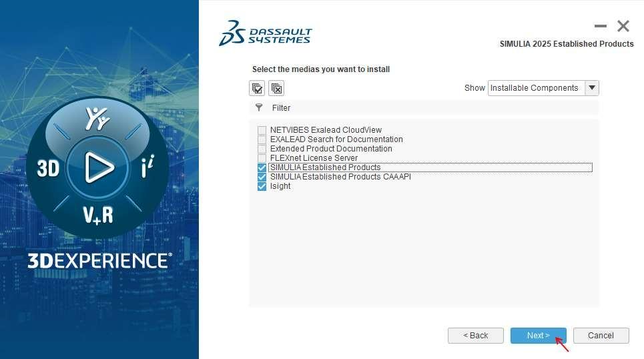Cancel the installation

point(601,336)
